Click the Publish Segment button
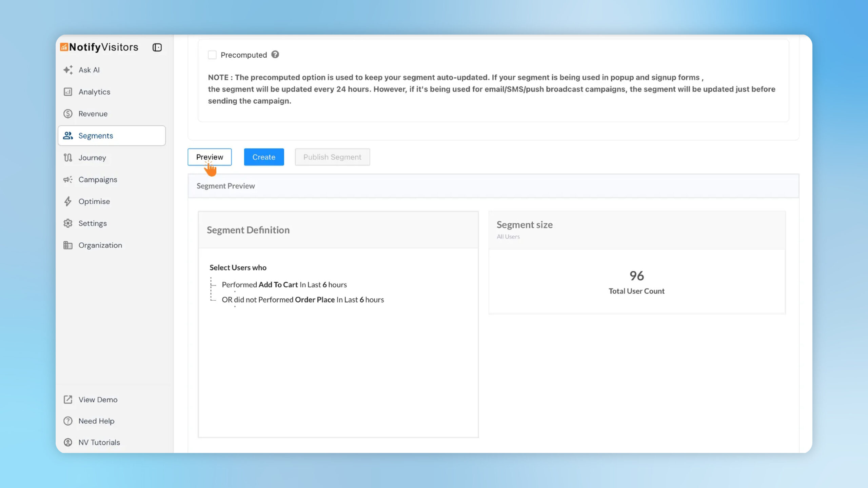Screen dimensions: 868x488 (332, 157)
